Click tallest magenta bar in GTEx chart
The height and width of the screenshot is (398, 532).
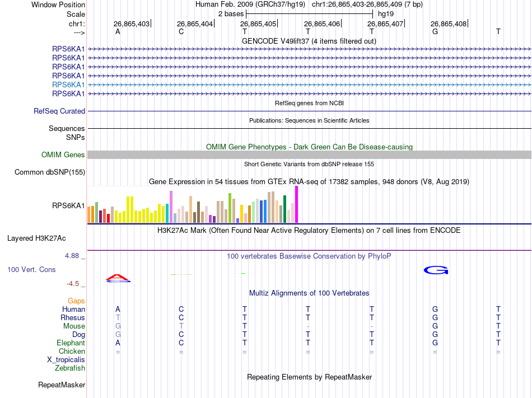(x=297, y=204)
